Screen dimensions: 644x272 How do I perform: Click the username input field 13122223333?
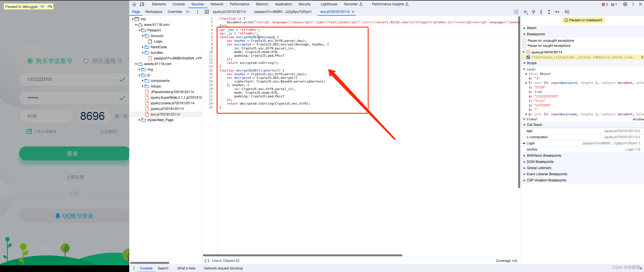tap(74, 79)
